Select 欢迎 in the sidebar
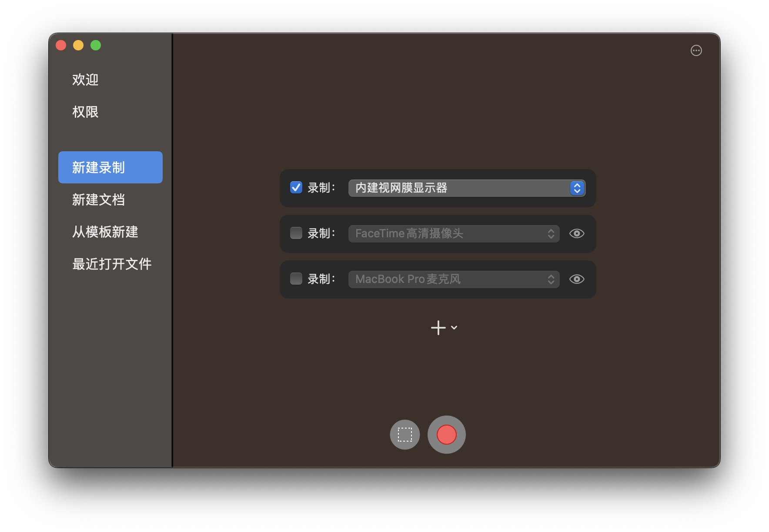Image resolution: width=769 pixels, height=532 pixels. click(85, 80)
